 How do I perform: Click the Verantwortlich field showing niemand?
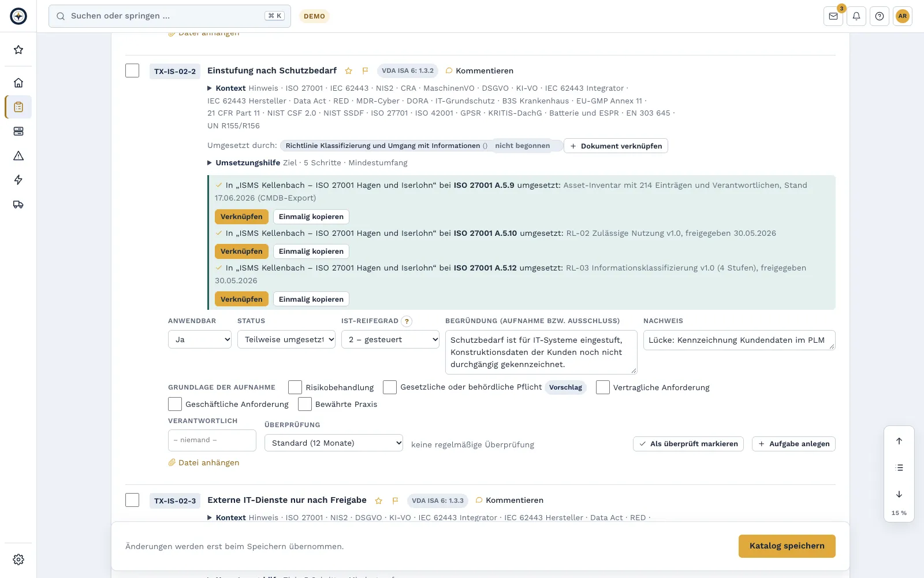(212, 440)
